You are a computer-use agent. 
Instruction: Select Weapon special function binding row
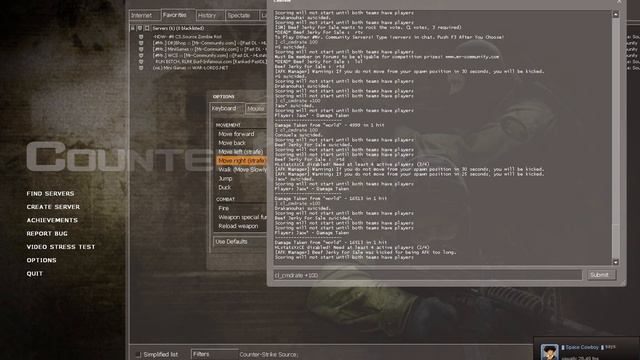[x=241, y=217]
